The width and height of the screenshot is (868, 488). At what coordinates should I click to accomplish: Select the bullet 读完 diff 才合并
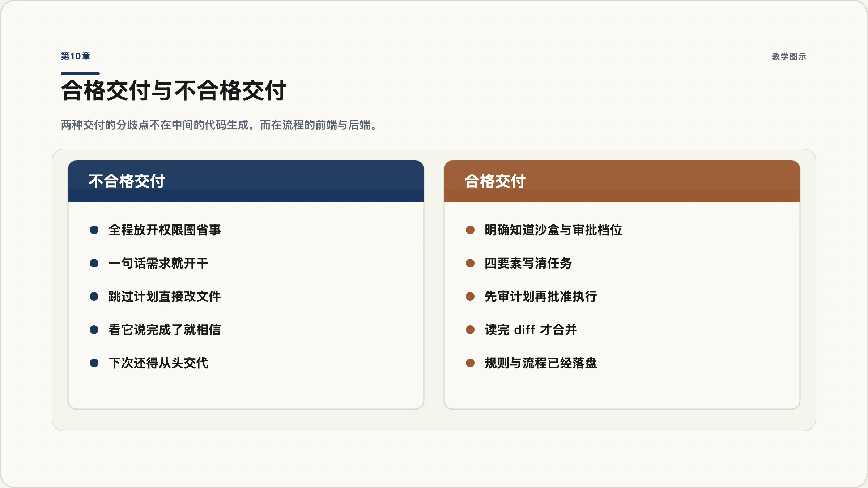pyautogui.click(x=531, y=330)
